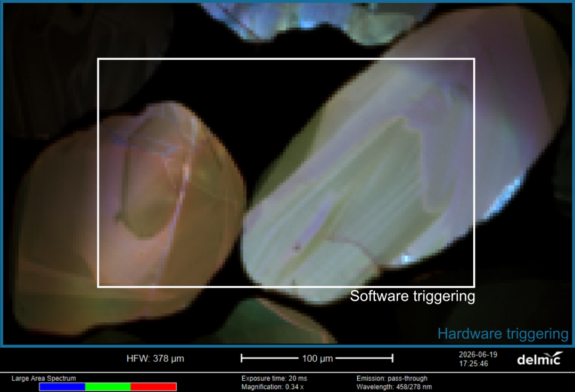This screenshot has width=575, height=392.
Task: Click the "Magnification: 0.34 x" entry
Action: click(272, 387)
